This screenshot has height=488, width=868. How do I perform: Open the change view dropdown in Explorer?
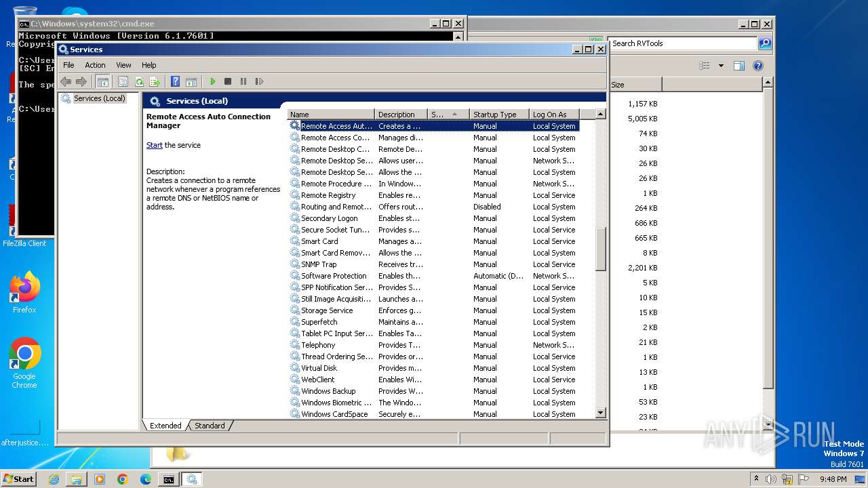coord(721,66)
